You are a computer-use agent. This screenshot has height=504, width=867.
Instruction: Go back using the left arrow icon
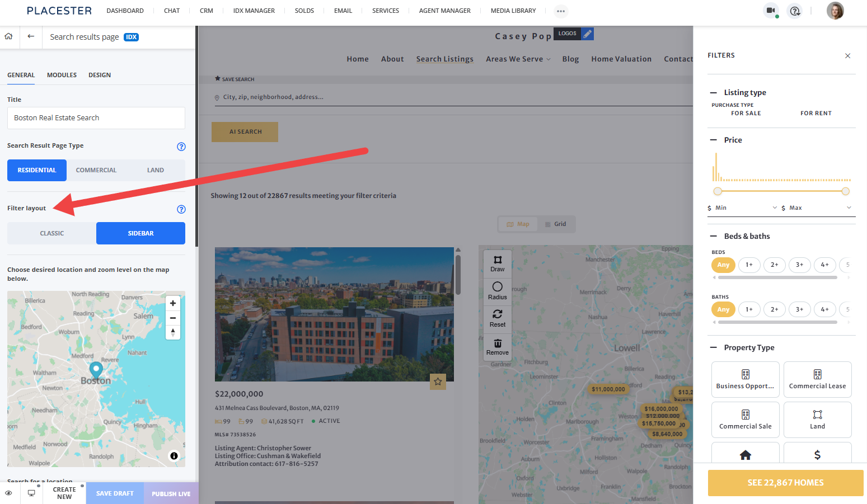(x=31, y=36)
